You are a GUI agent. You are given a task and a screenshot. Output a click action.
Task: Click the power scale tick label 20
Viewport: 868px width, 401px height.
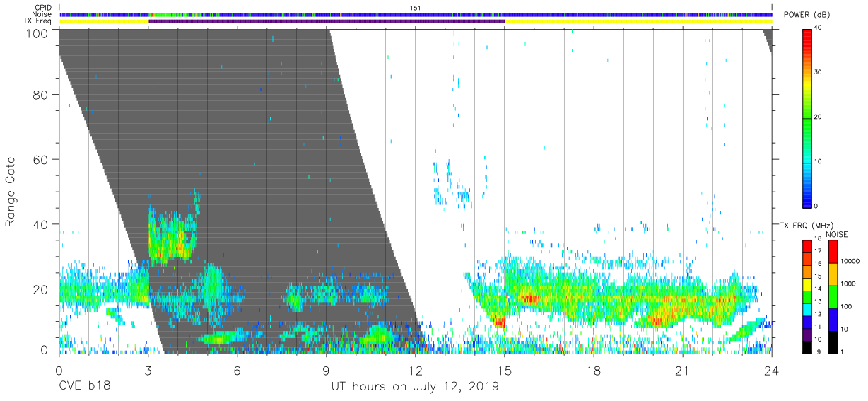[x=819, y=117]
